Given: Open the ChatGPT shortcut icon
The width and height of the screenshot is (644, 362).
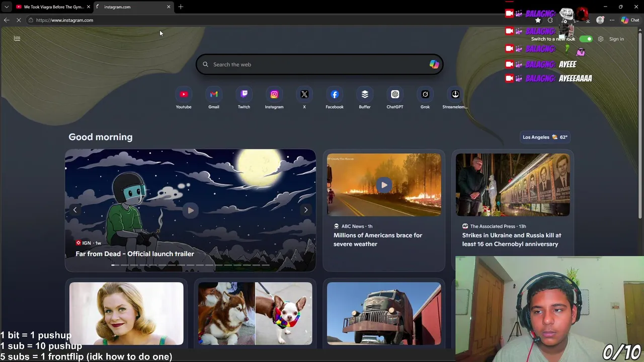Looking at the screenshot, I should (395, 95).
